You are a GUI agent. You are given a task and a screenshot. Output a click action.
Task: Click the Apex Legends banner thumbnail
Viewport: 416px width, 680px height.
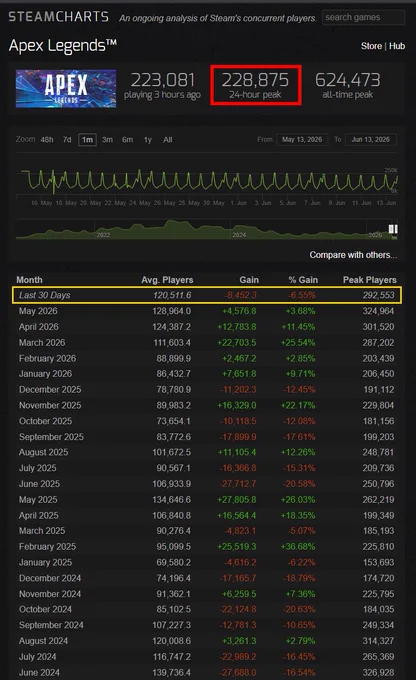[66, 88]
